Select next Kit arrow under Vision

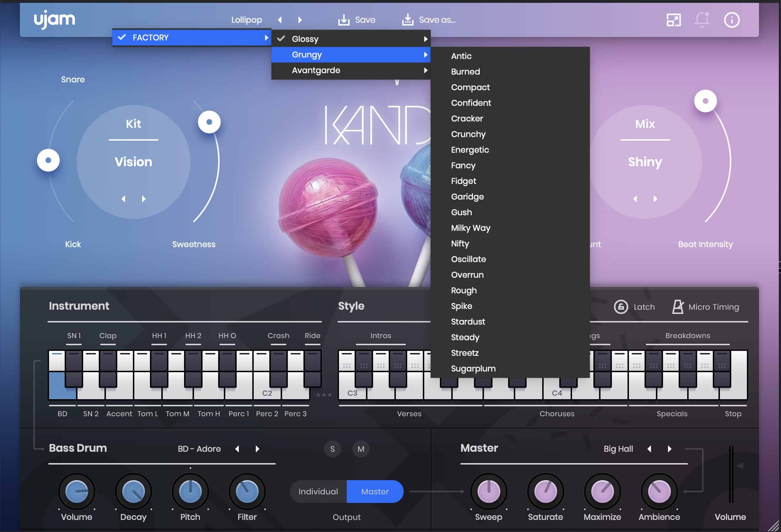point(144,199)
